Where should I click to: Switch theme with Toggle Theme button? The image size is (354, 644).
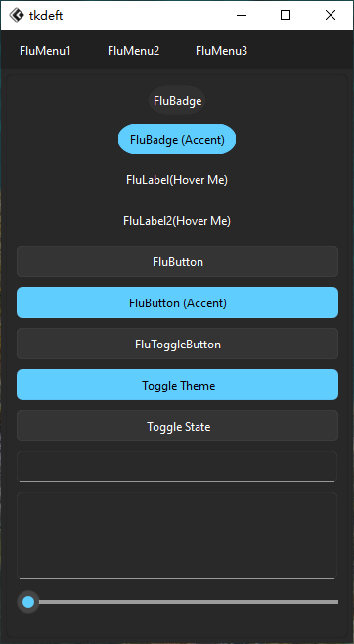(x=177, y=385)
